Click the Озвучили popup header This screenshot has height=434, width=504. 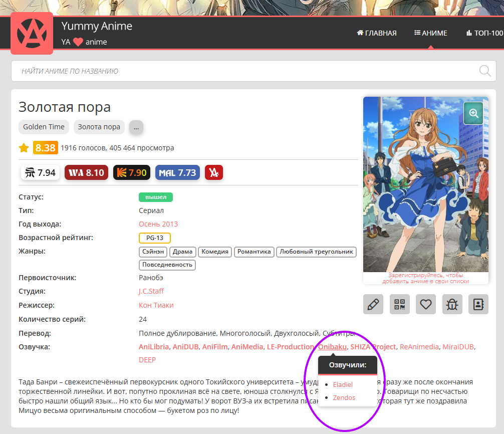coord(348,365)
